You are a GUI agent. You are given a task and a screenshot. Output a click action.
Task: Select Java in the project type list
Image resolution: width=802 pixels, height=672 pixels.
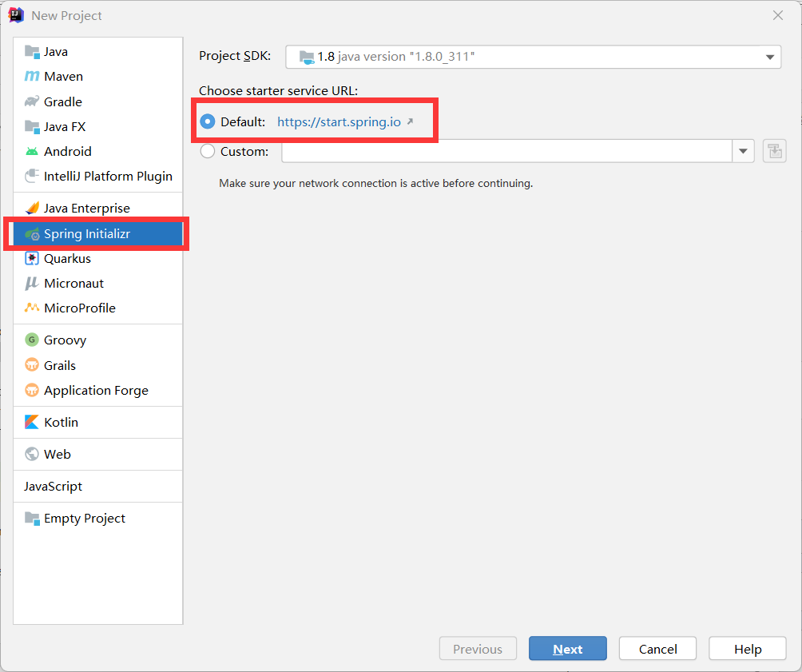tap(98, 52)
